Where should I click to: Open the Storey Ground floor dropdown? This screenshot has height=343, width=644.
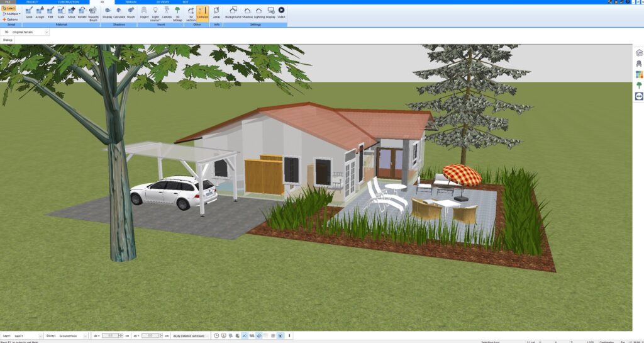(x=85, y=336)
